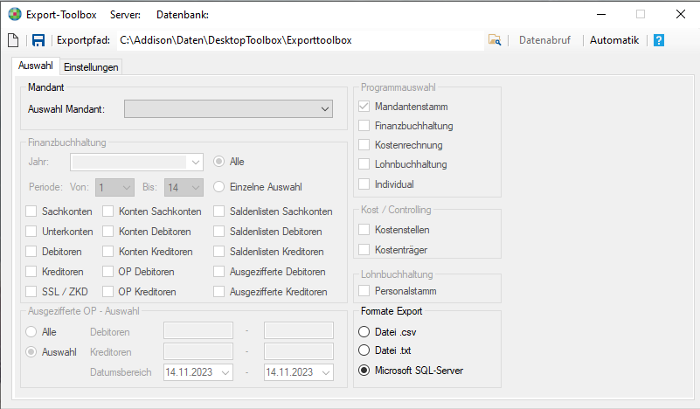The height and width of the screenshot is (409, 700).
Task: Check the Unterkonten checkbox
Action: (x=31, y=231)
